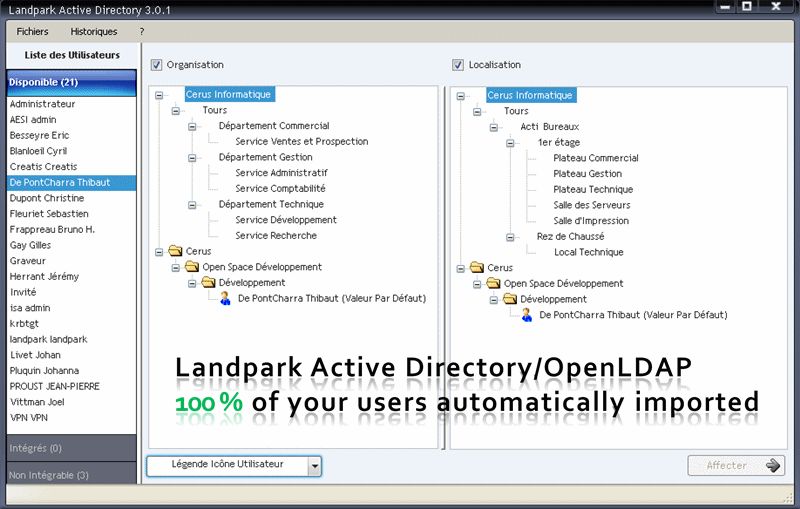Select user Blanloeil Cyril
This screenshot has height=509, width=800.
point(38,151)
